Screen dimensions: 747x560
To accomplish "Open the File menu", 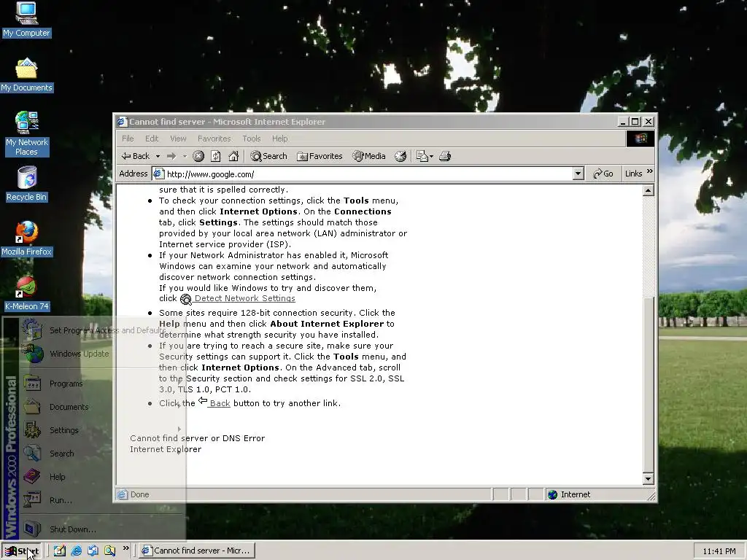I will [128, 139].
